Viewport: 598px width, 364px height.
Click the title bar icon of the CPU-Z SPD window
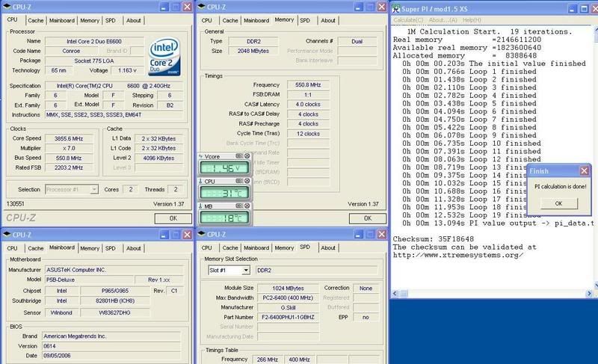click(x=201, y=234)
